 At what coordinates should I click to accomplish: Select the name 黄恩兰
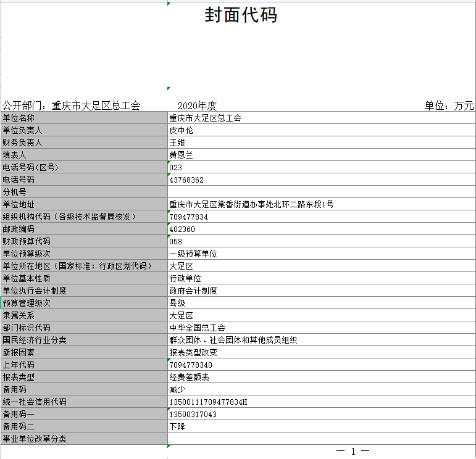[182, 155]
